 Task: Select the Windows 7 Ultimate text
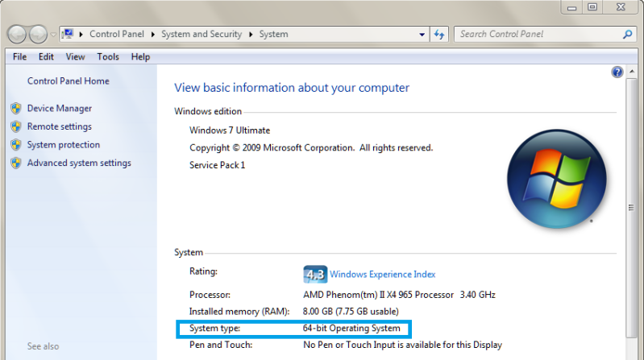click(x=230, y=130)
